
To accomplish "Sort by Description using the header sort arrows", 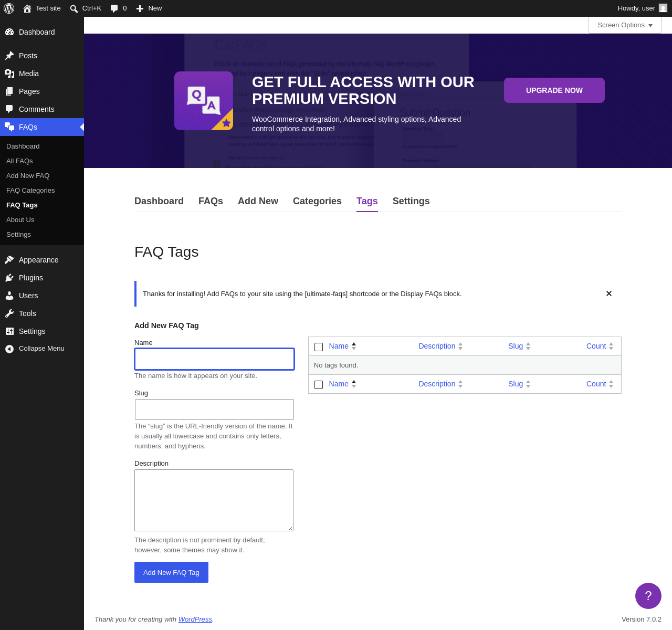I will (460, 346).
